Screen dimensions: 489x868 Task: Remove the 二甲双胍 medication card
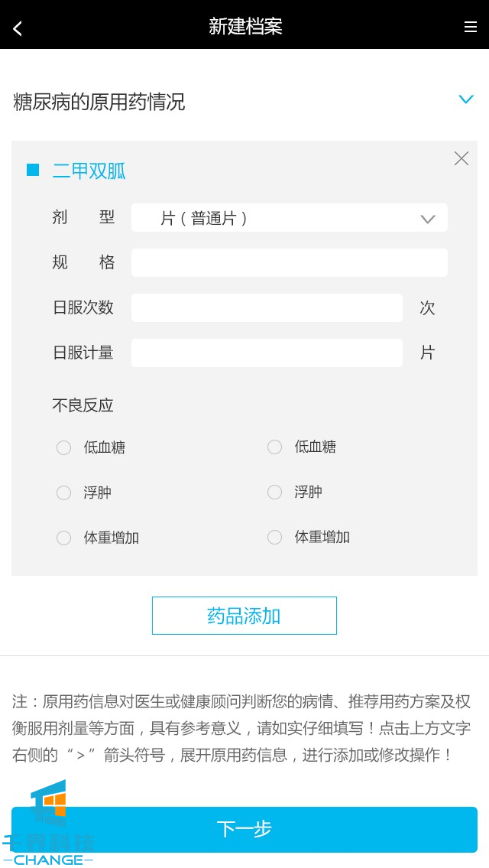click(461, 158)
